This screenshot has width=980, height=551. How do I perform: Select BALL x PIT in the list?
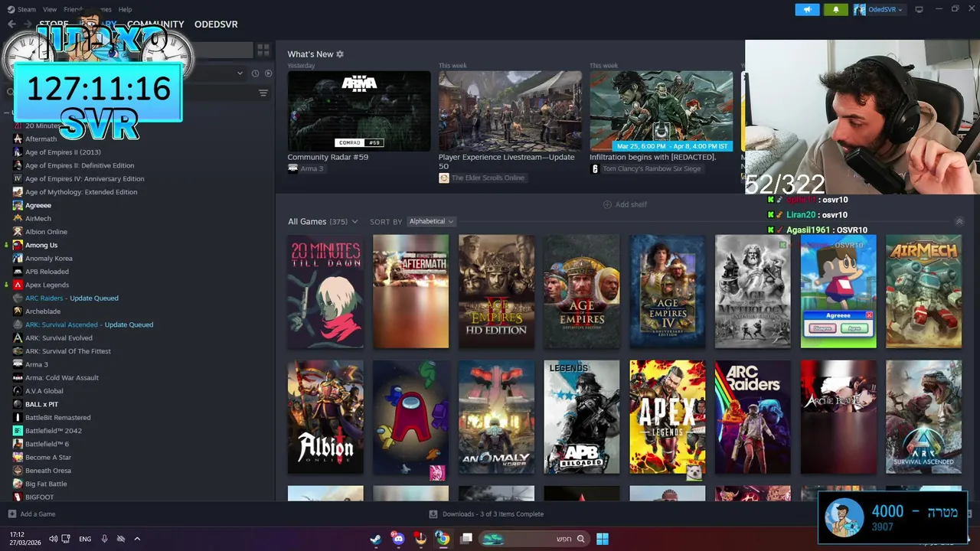[41, 404]
